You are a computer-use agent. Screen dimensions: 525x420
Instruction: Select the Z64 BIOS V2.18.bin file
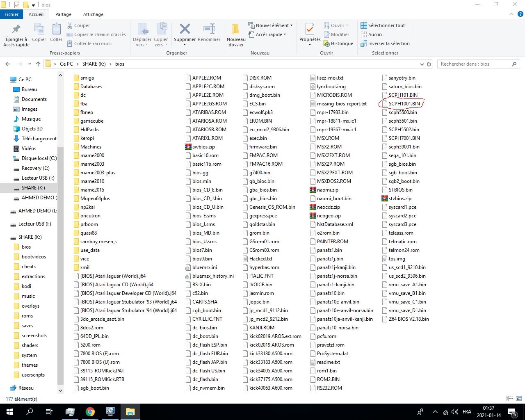click(405, 319)
